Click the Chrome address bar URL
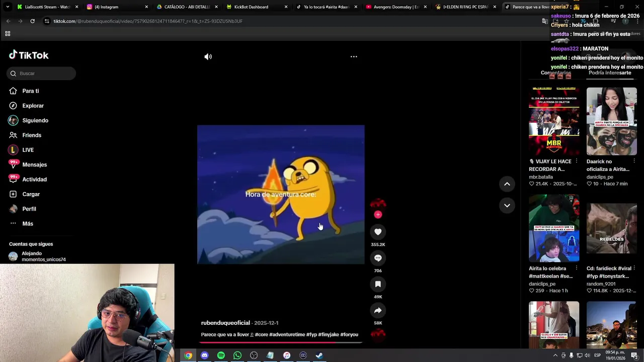644x362 pixels. [148, 21]
